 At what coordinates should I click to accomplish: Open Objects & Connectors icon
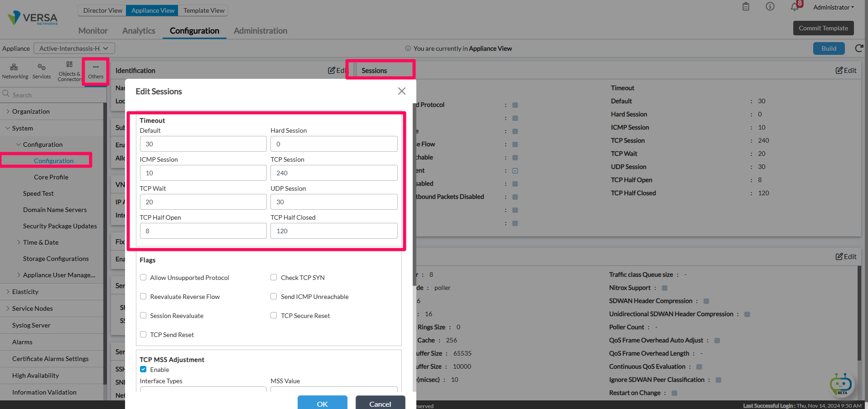click(69, 71)
